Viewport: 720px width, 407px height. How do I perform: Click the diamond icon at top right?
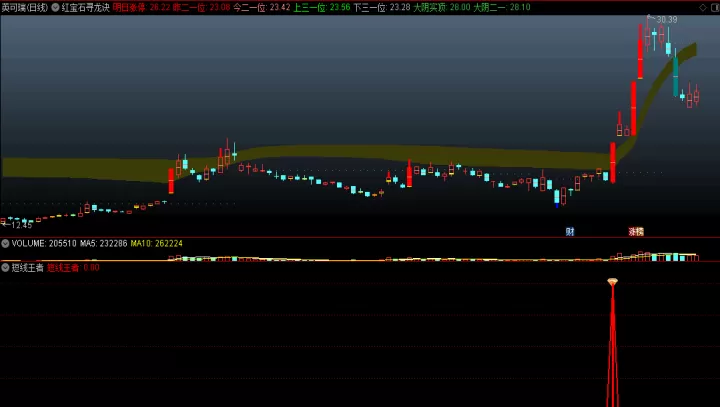[x=703, y=7]
